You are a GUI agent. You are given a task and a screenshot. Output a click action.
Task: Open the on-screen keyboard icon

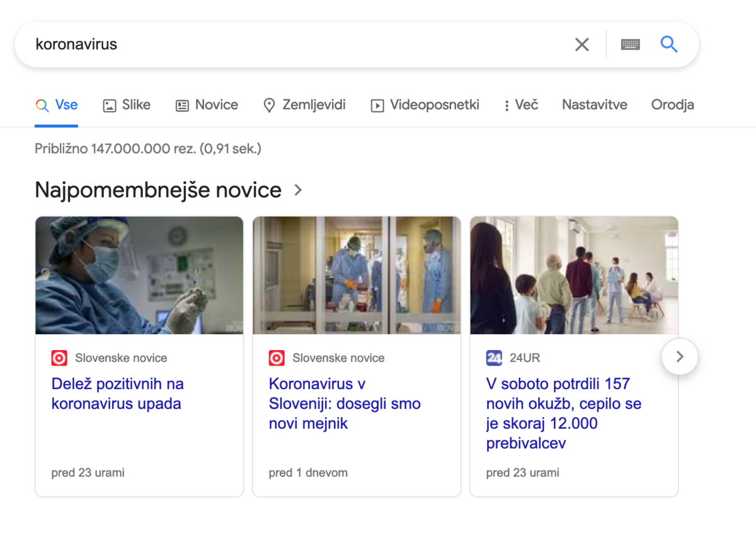tap(630, 45)
